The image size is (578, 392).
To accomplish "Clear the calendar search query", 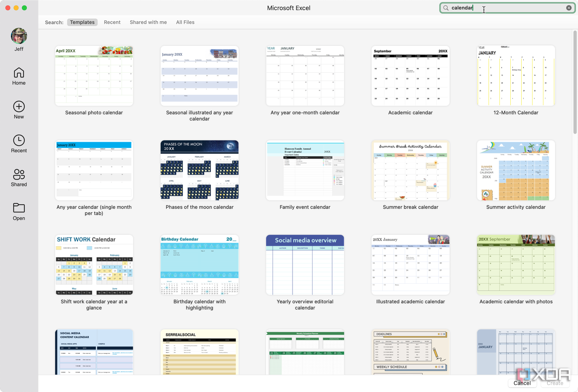I will 569,8.
